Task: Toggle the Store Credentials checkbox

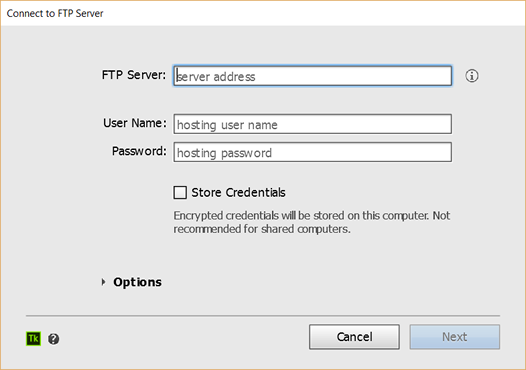Action: 180,193
